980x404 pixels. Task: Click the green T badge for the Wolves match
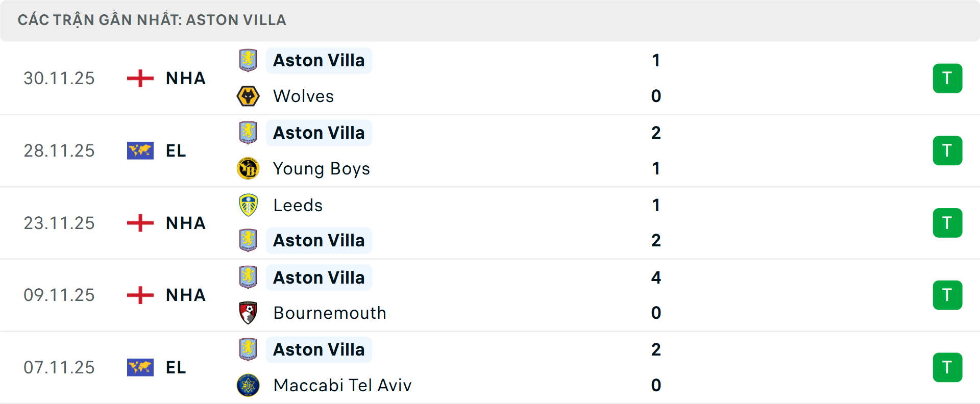948,78
